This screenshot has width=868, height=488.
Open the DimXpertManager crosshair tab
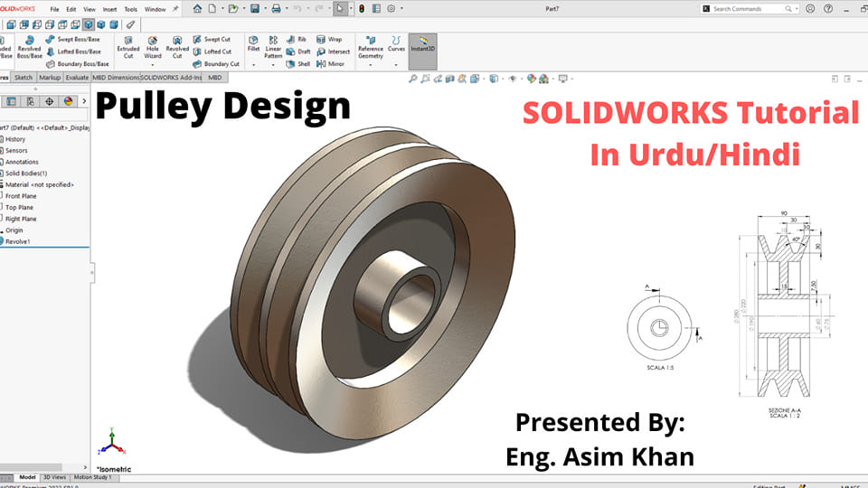tap(49, 101)
